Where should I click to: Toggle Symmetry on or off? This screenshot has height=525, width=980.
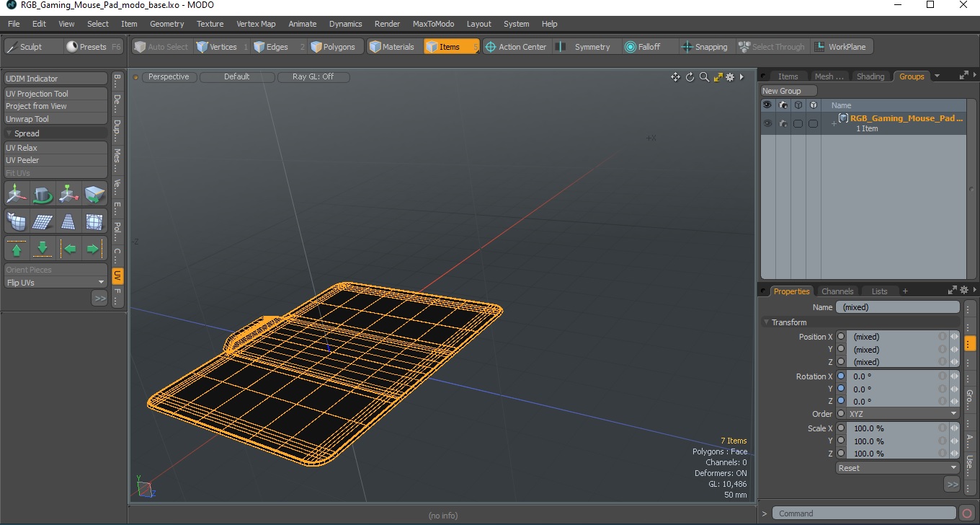pyautogui.click(x=585, y=47)
